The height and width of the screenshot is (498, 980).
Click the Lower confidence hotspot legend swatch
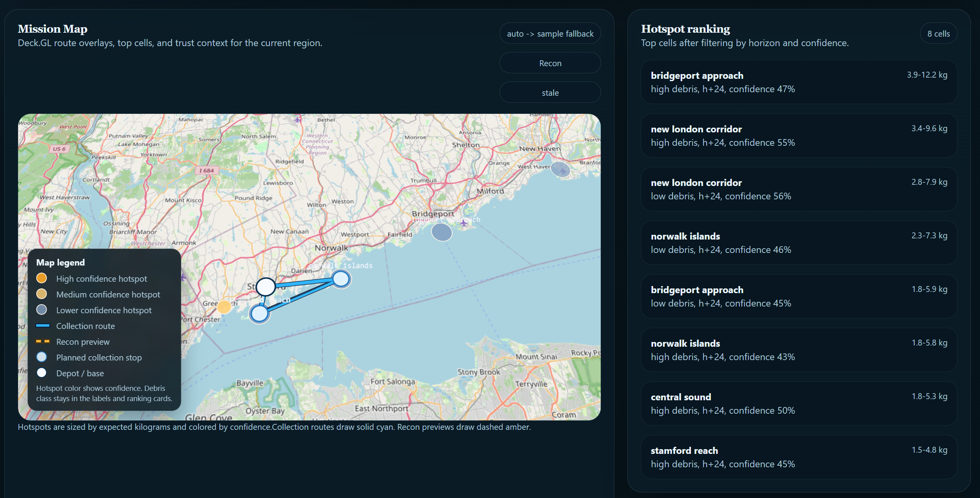(41, 310)
